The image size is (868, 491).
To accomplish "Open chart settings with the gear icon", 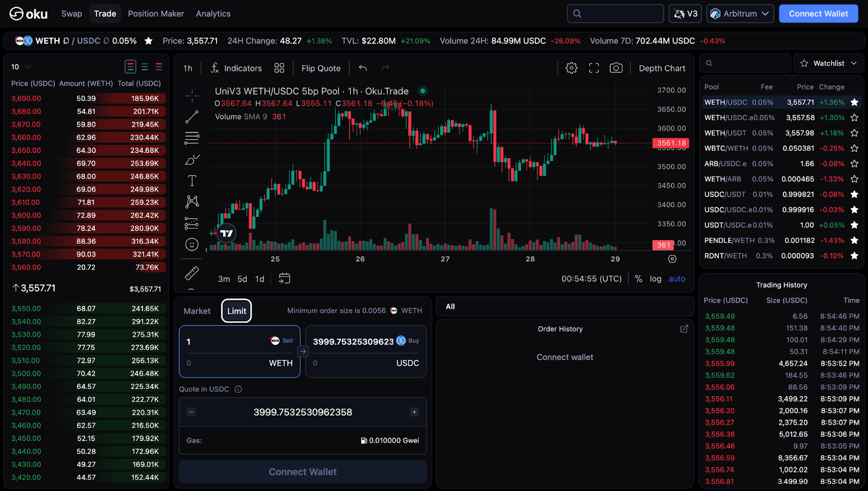I will [x=571, y=68].
